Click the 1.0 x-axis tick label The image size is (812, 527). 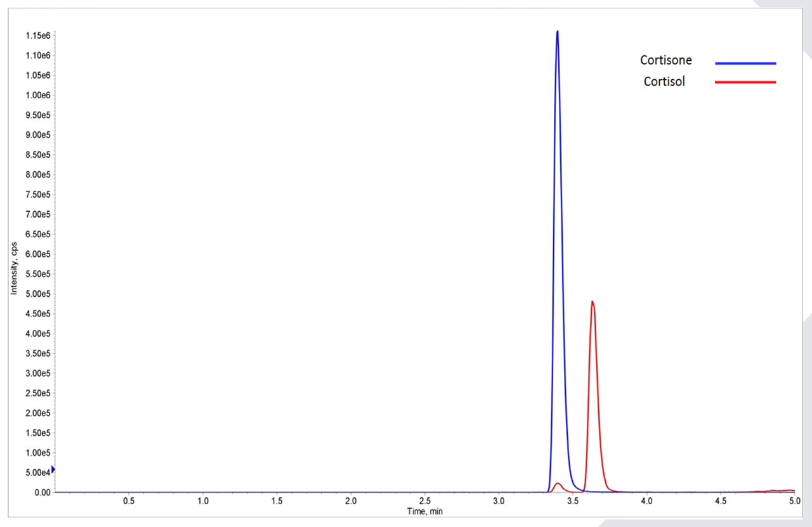click(203, 501)
